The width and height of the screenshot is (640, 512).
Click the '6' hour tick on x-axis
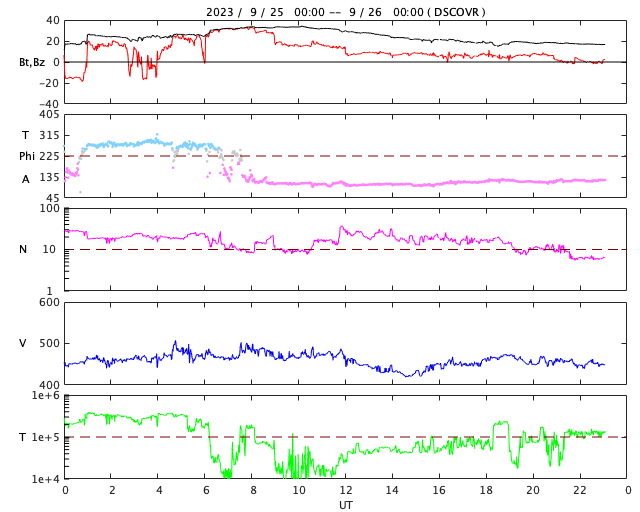205,490
